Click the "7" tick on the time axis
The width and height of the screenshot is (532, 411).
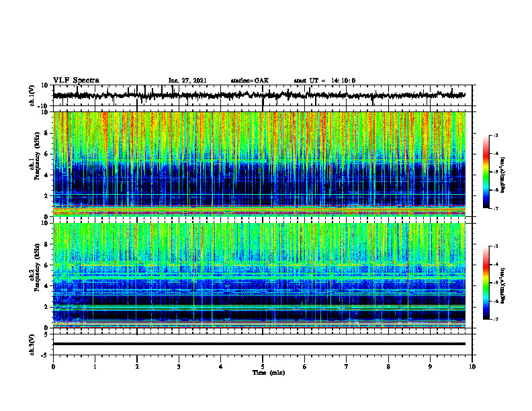[x=347, y=367]
